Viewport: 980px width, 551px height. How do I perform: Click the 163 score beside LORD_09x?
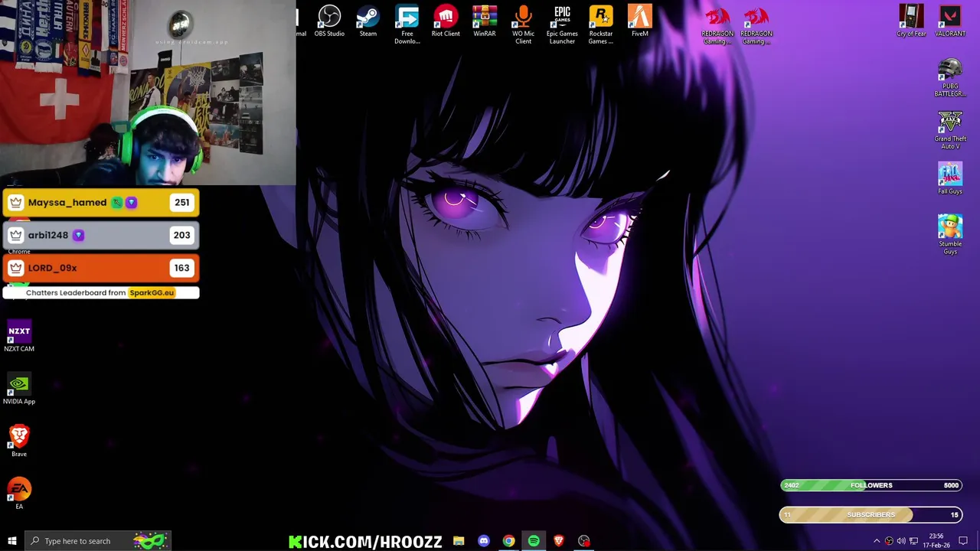tap(181, 268)
